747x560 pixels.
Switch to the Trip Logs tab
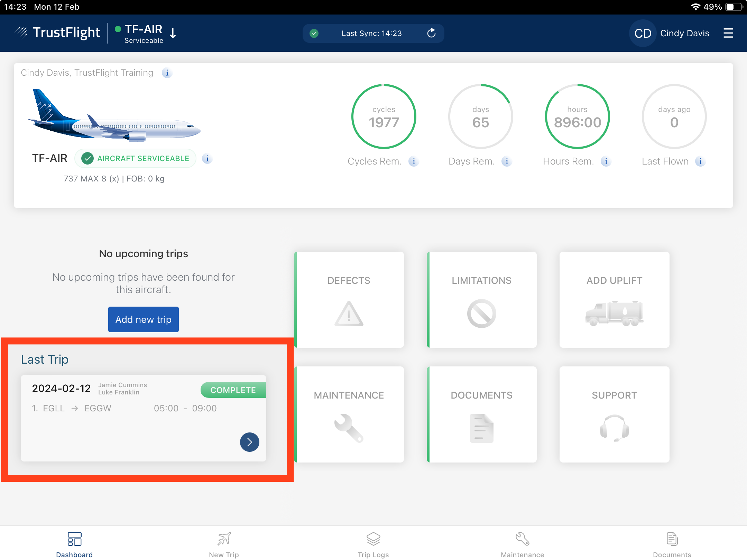(373, 545)
